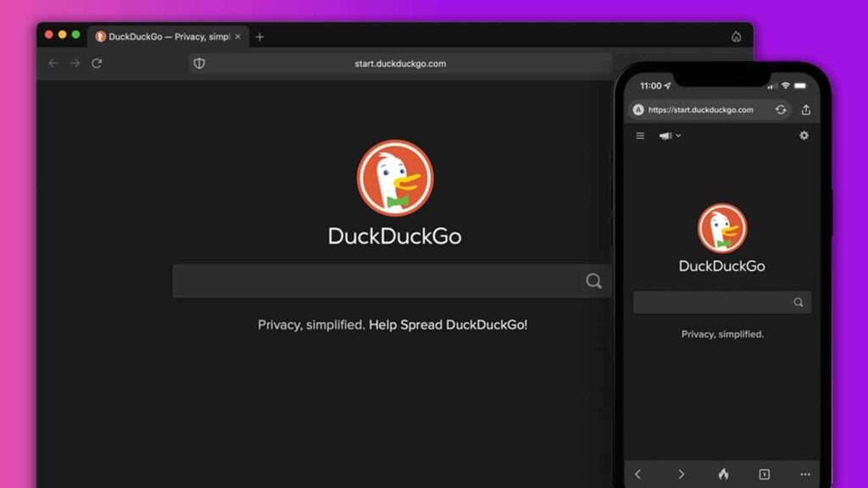Click the privacy shield icon in the desktop address bar
Image resolution: width=868 pixels, height=488 pixels.
[x=198, y=63]
